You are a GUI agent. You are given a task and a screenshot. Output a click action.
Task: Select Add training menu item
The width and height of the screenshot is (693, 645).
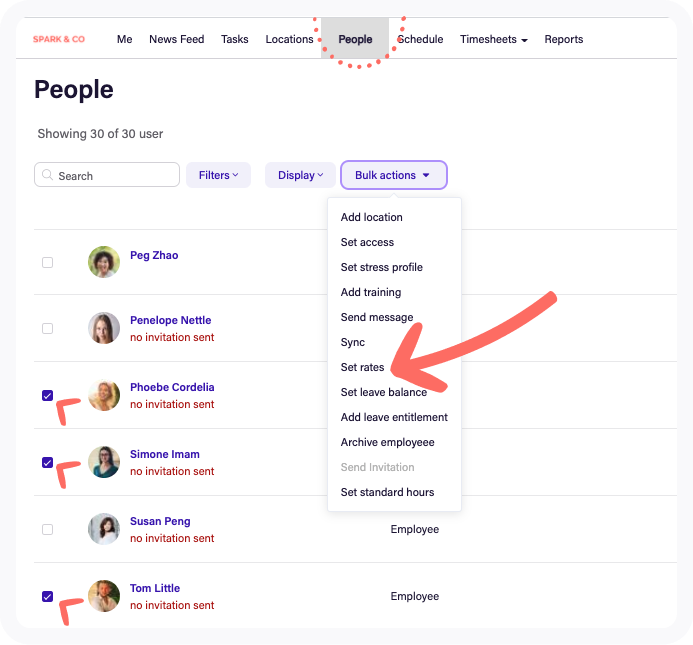pyautogui.click(x=371, y=292)
